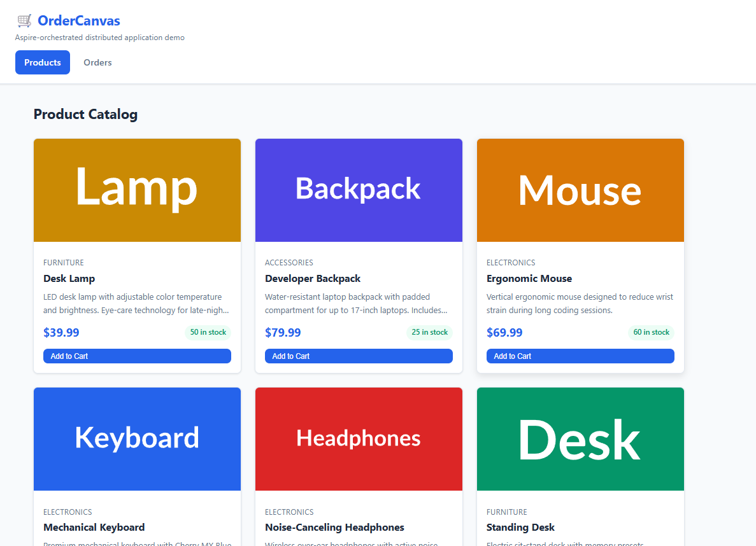The image size is (756, 546).
Task: Add the Ergonomic Mouse to cart
Action: (x=580, y=356)
